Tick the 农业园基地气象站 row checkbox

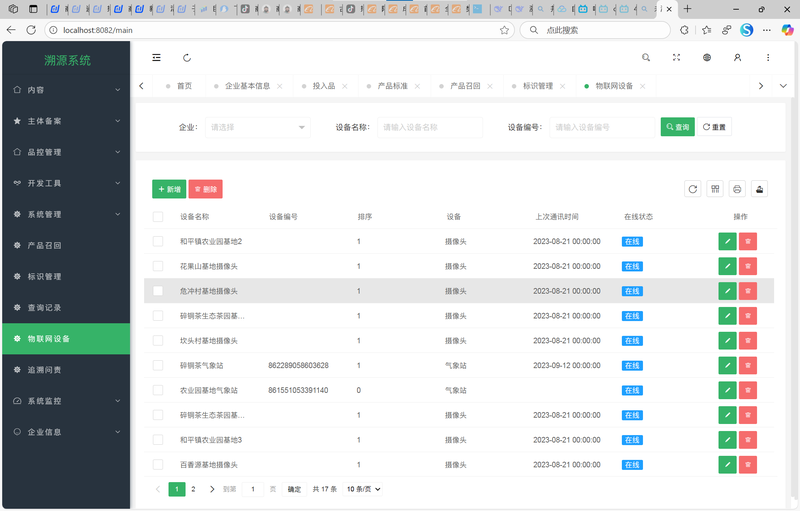tap(158, 390)
